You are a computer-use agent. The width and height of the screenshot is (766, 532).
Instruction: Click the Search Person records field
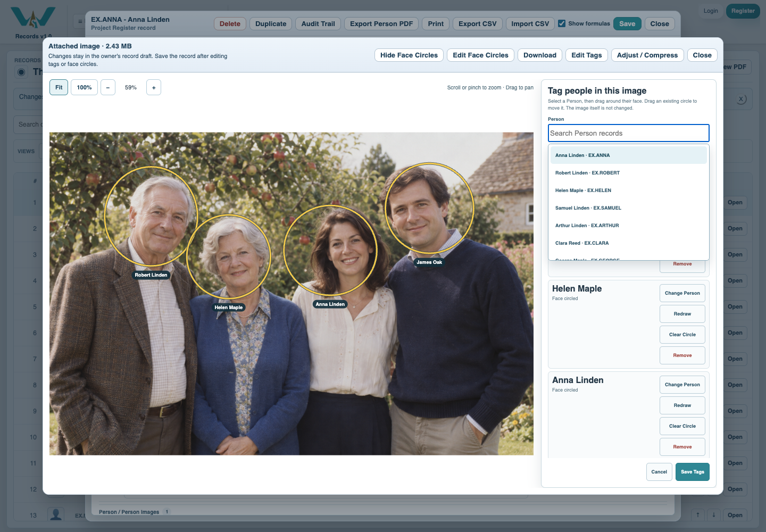point(629,133)
